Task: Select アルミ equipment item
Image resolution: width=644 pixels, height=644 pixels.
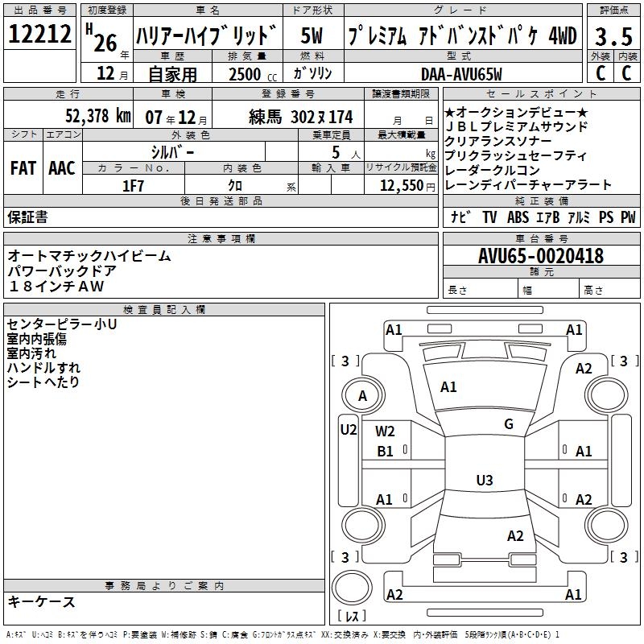Action: coord(579,217)
